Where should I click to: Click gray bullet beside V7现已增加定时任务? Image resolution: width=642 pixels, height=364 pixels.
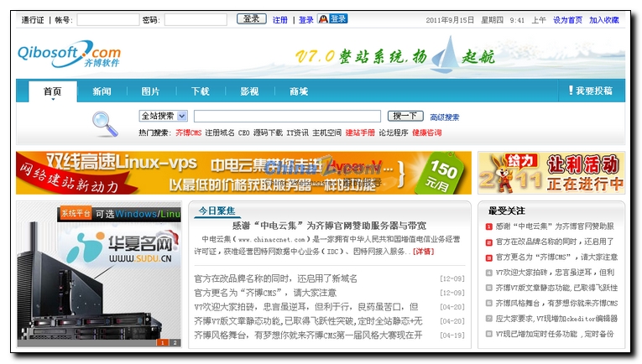(x=489, y=334)
